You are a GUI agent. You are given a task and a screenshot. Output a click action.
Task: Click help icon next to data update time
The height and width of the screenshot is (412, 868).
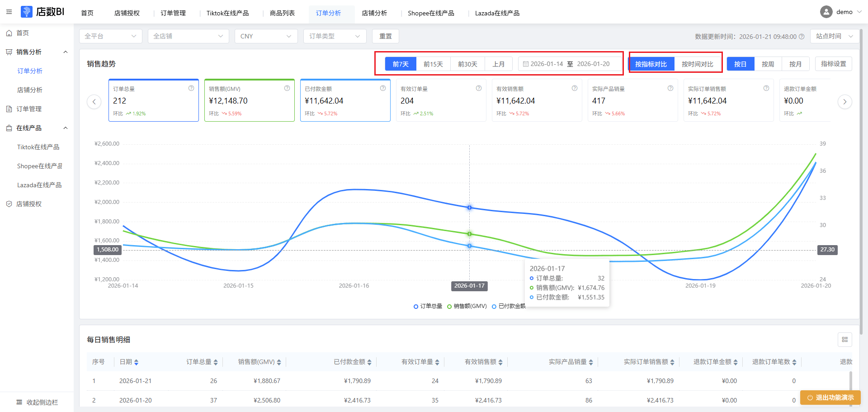click(802, 37)
